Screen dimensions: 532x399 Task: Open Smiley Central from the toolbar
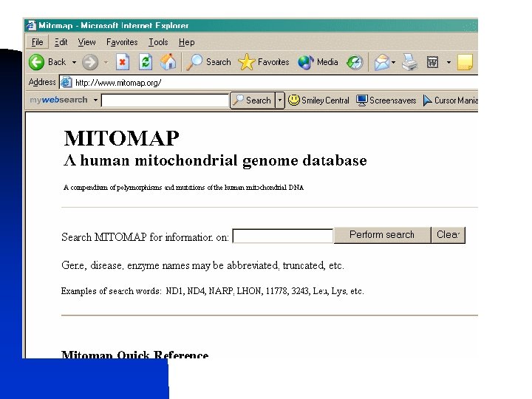pos(318,100)
